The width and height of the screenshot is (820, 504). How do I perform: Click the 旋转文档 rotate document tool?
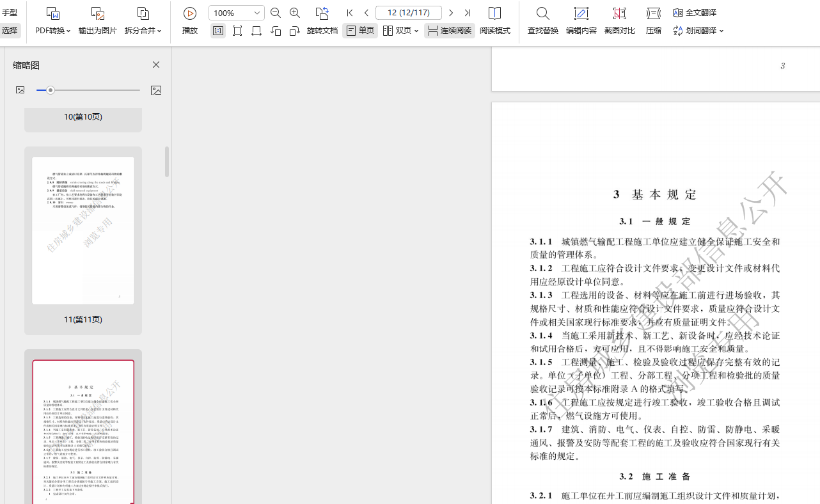322,21
